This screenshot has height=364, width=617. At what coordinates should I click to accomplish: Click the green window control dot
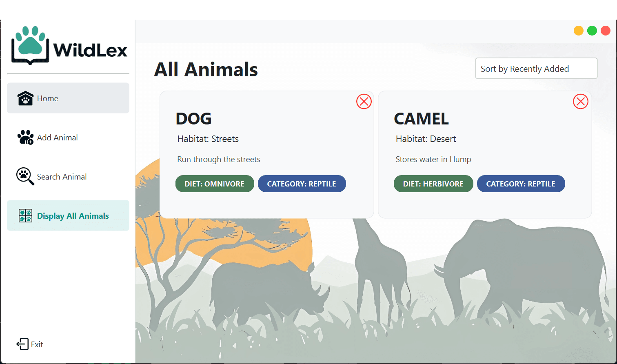[x=592, y=31]
